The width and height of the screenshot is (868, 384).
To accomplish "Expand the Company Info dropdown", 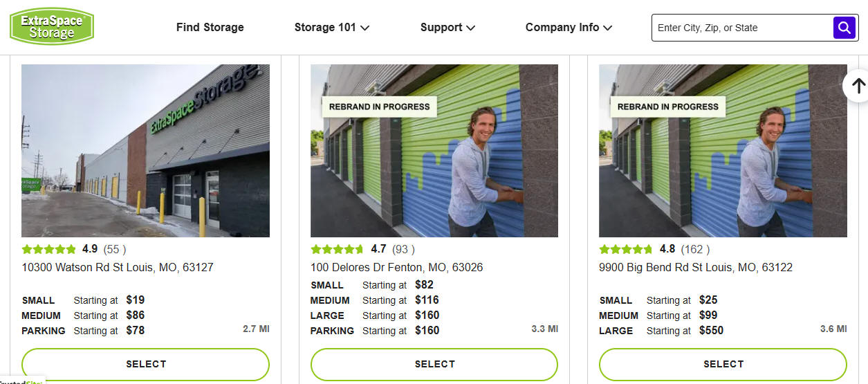I will tap(569, 28).
